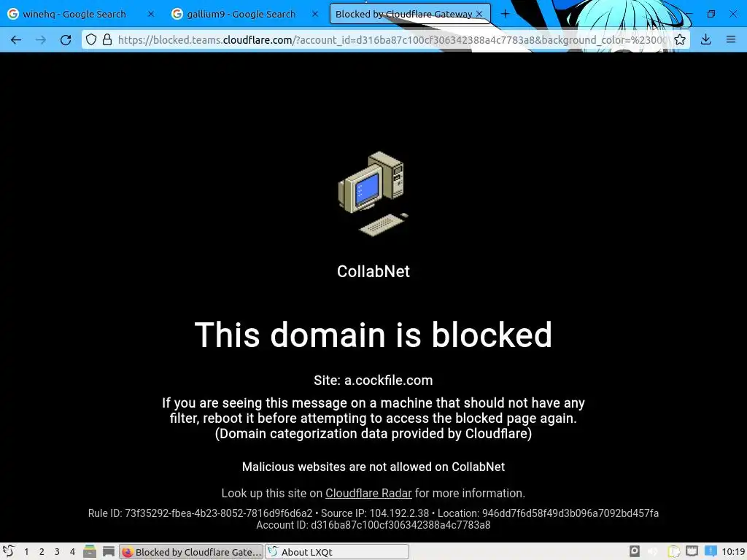Bookmark this page with the star icon
Image resolution: width=747 pixels, height=560 pixels.
[x=680, y=40]
